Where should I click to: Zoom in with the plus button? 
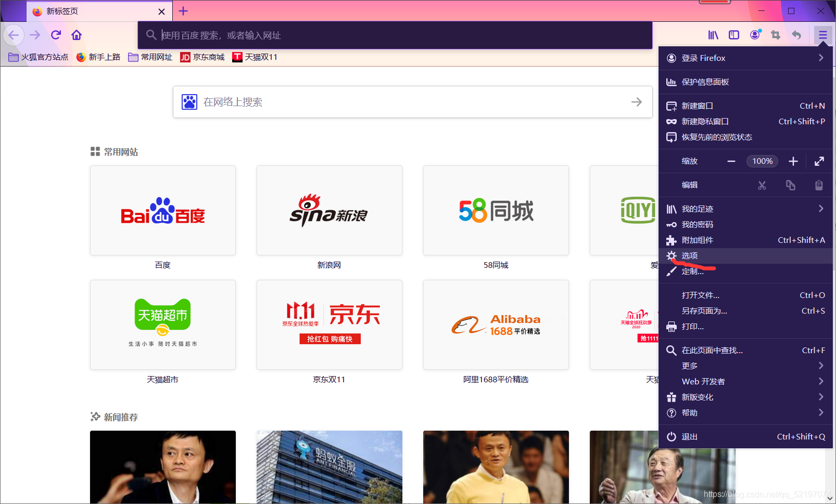point(793,161)
